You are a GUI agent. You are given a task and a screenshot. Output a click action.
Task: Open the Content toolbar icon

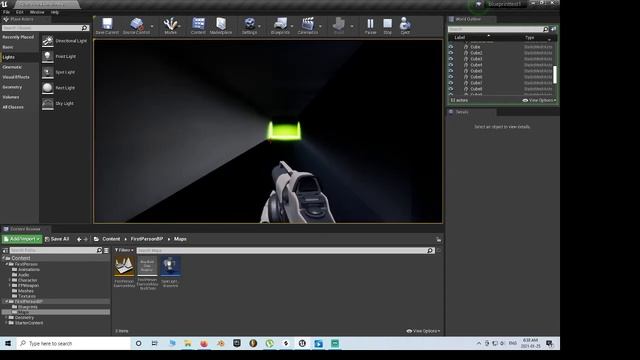198,24
